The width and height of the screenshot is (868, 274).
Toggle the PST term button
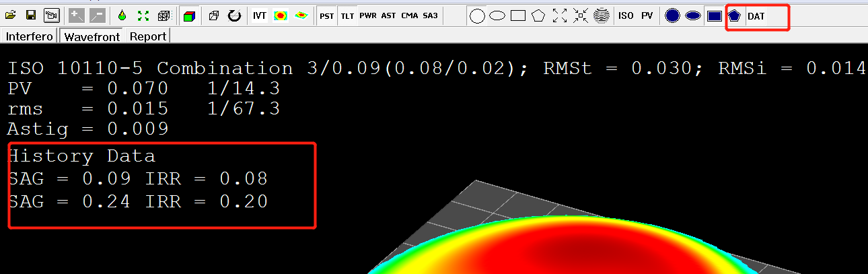(326, 15)
